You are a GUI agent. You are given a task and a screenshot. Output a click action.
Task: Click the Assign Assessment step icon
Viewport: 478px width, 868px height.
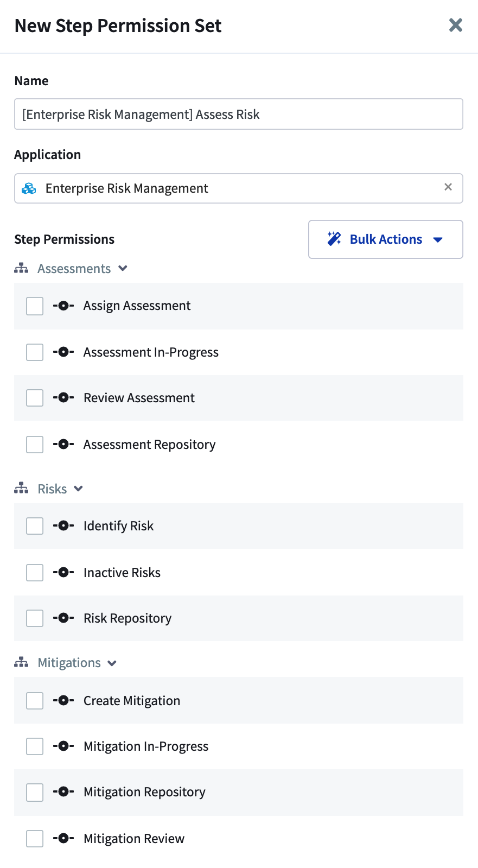point(63,306)
